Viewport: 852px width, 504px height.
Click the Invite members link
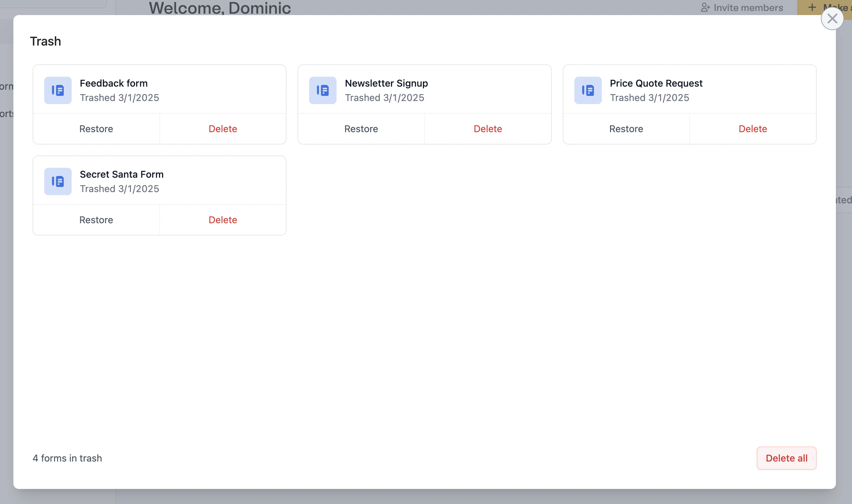pos(748,8)
